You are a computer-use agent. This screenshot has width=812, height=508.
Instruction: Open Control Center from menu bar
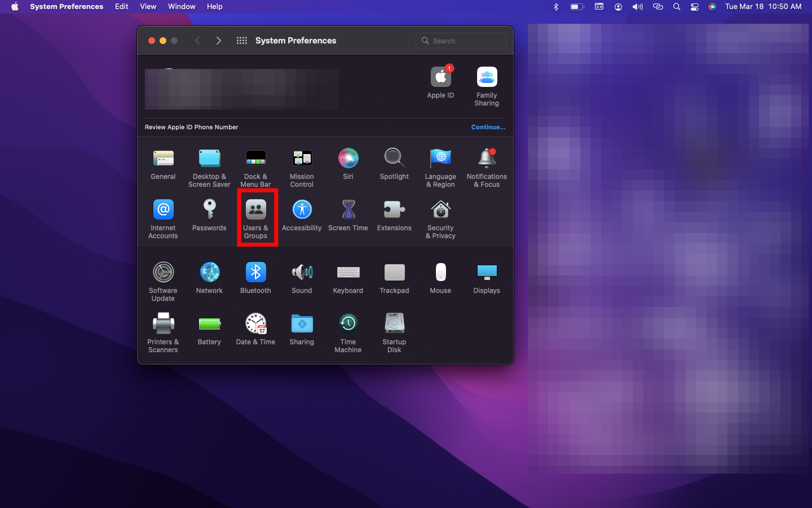695,7
